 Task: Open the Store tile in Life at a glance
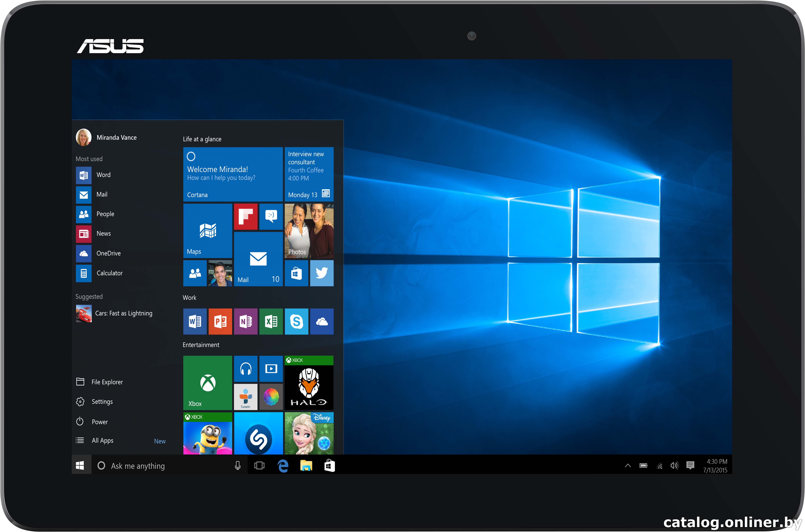tap(297, 273)
